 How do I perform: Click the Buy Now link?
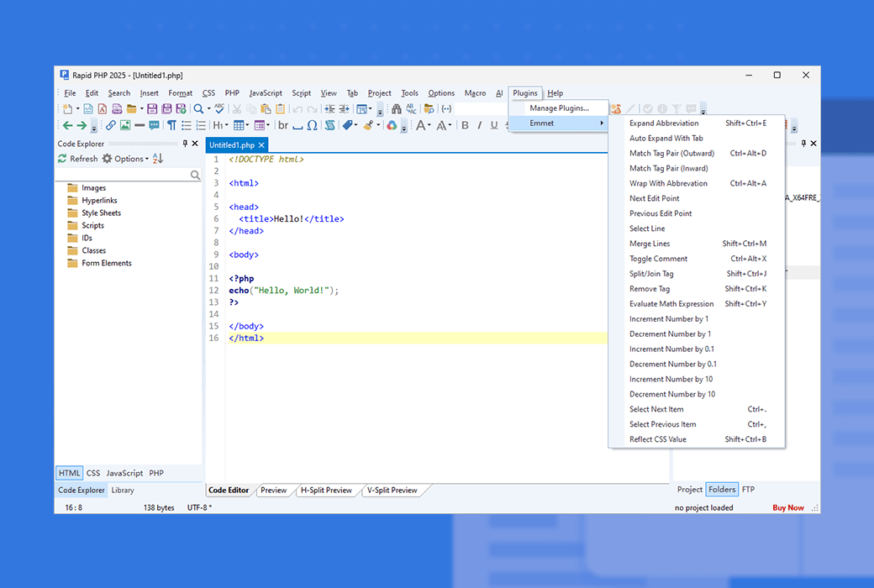(x=787, y=507)
